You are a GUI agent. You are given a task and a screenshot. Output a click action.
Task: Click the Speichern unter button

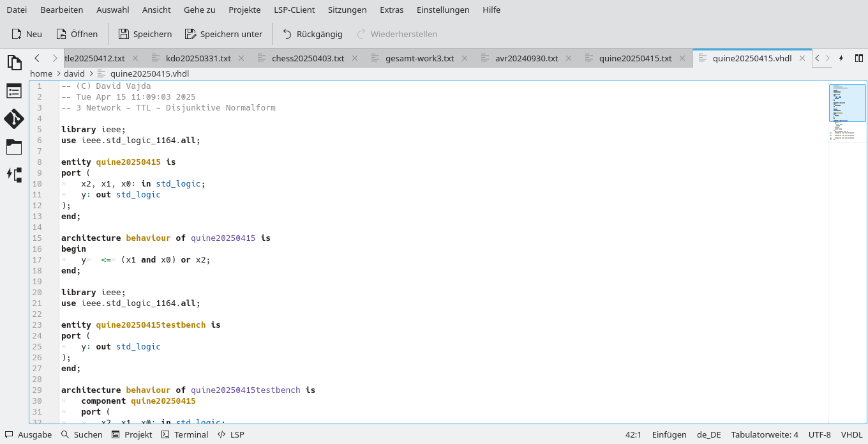223,34
